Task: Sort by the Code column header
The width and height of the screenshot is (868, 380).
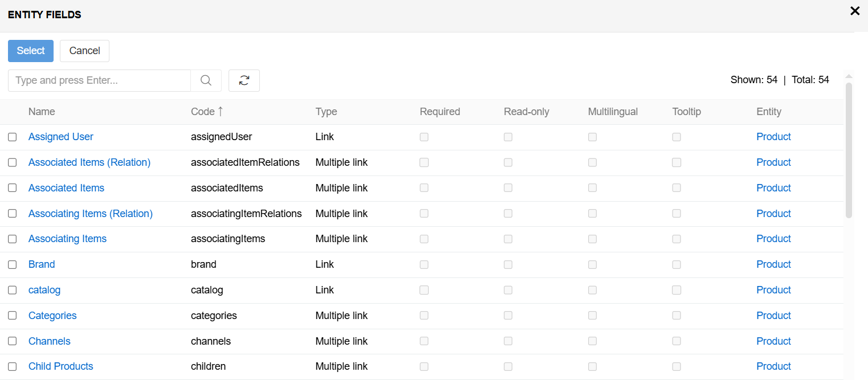Action: [x=203, y=112]
